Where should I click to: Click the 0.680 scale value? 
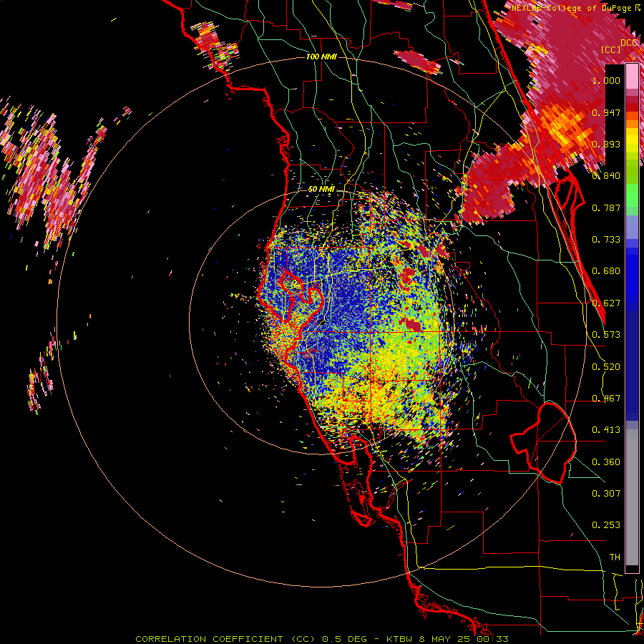coord(606,271)
